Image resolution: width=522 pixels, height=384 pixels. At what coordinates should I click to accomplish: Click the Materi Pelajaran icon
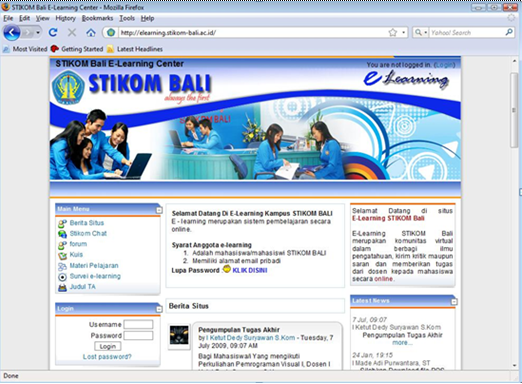(x=62, y=266)
